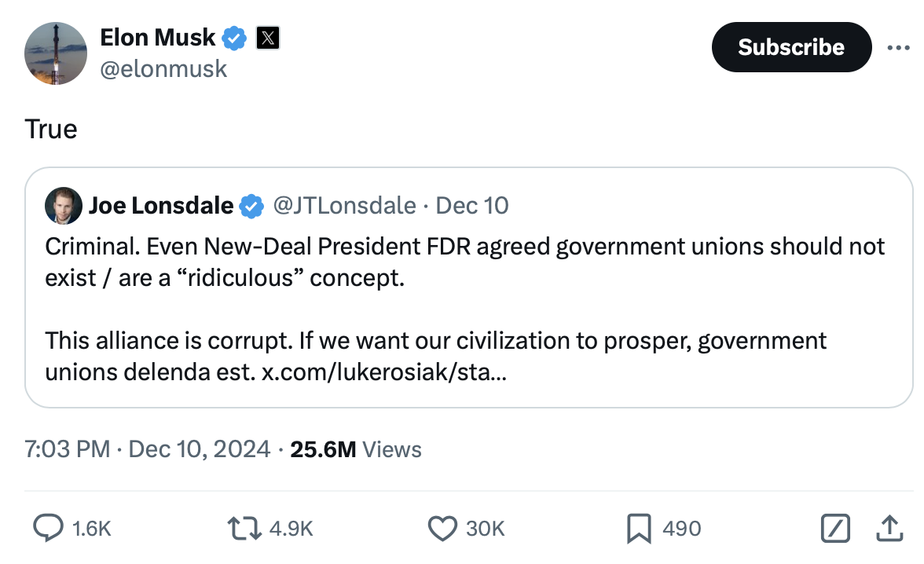
Task: Like the post with heart icon
Action: click(443, 529)
